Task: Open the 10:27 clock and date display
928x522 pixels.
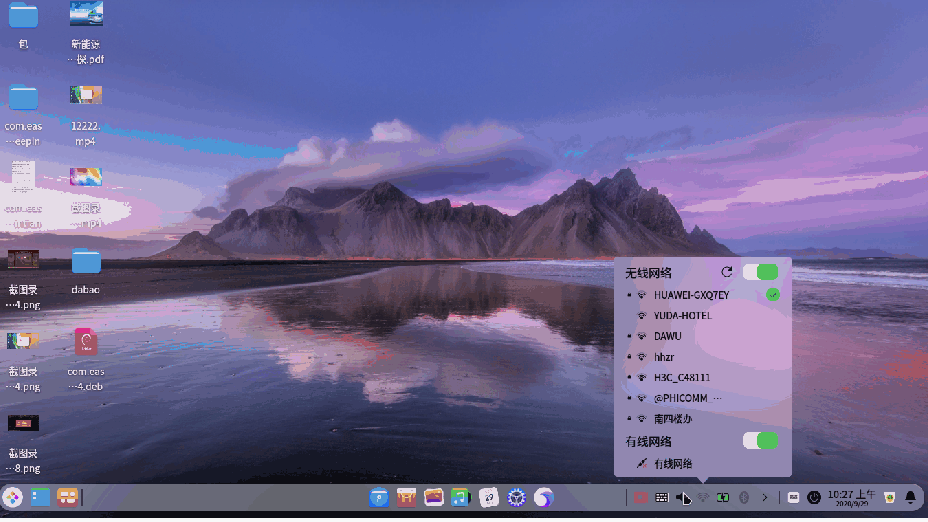Action: click(x=852, y=498)
